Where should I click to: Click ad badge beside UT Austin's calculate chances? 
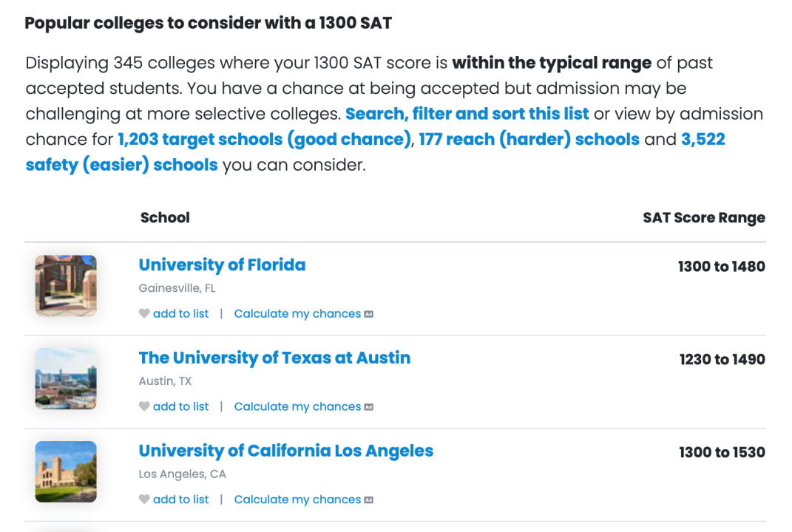pos(369,407)
